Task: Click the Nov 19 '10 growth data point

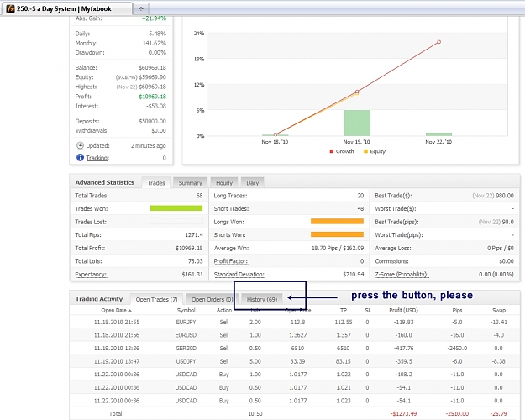Action: tap(357, 92)
